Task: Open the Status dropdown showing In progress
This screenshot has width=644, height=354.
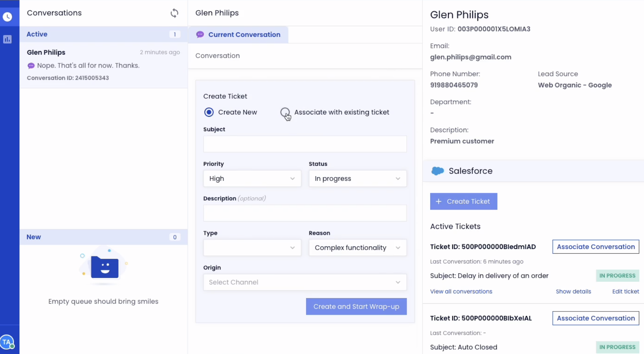Action: (x=358, y=179)
